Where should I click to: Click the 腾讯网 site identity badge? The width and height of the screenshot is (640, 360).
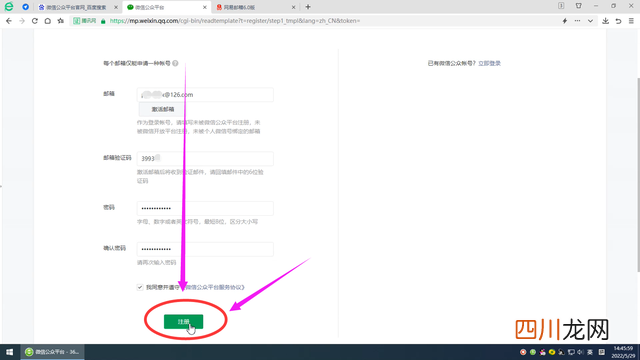(84, 21)
